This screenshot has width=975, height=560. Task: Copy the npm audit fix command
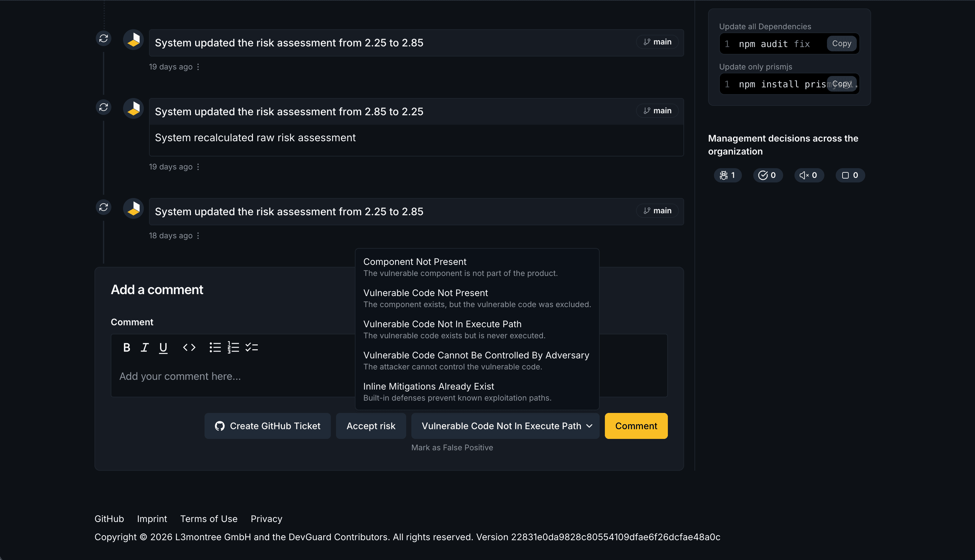[x=842, y=44]
